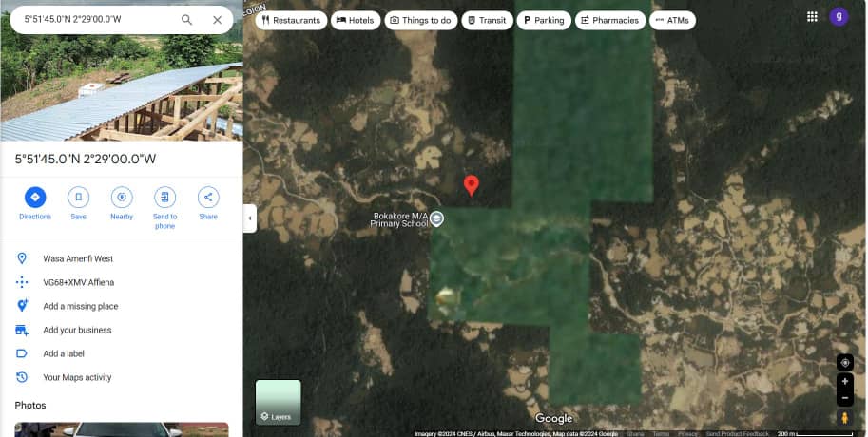The image size is (868, 437).
Task: Select the Things to do chip
Action: tap(421, 21)
